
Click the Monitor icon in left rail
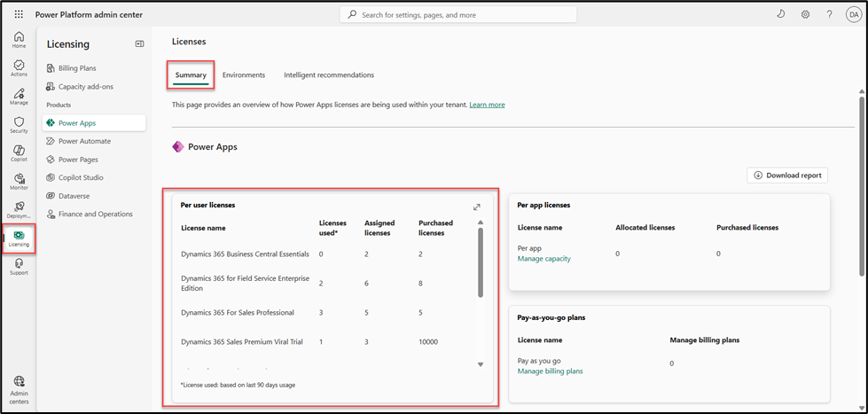tap(19, 182)
